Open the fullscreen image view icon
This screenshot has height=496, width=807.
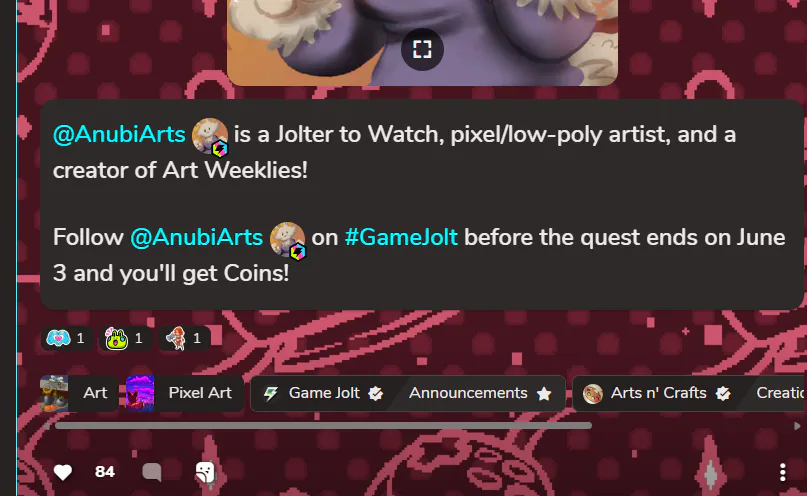422,49
